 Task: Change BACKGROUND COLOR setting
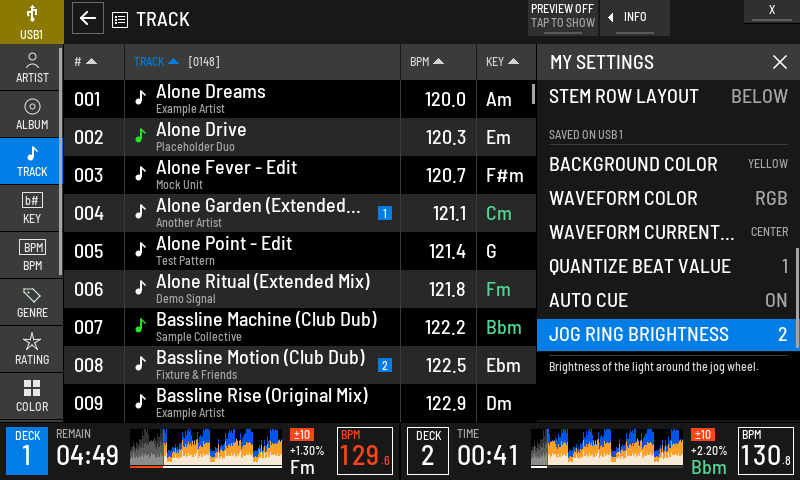[x=668, y=164]
